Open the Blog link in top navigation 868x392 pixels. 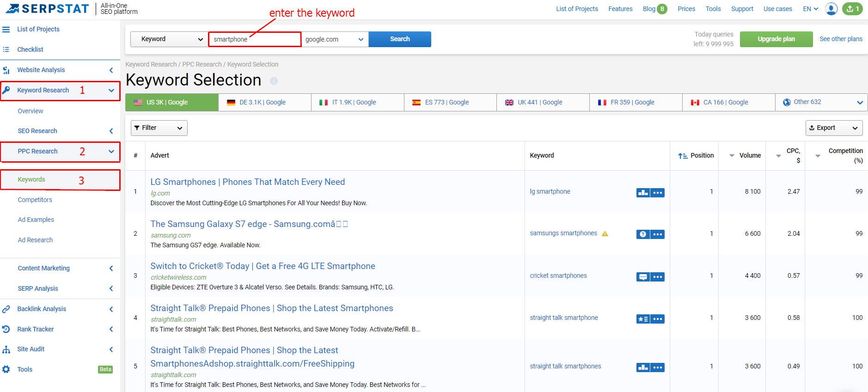pyautogui.click(x=649, y=9)
